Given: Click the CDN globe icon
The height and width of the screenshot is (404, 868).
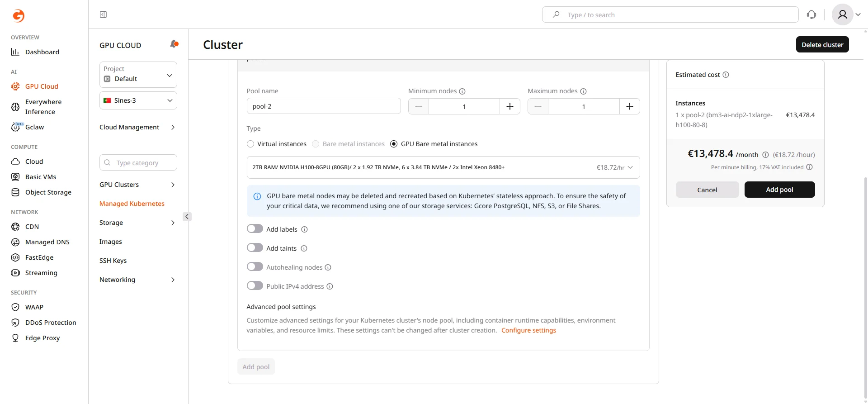Looking at the screenshot, I should point(15,227).
